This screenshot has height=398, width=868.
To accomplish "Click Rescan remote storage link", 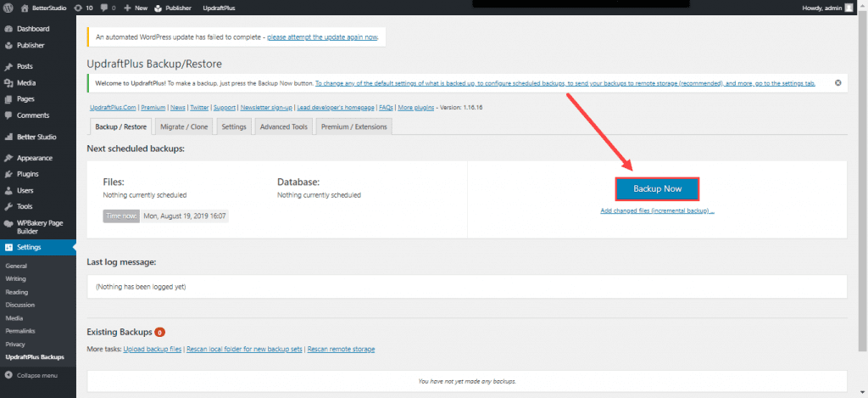I will pos(341,350).
